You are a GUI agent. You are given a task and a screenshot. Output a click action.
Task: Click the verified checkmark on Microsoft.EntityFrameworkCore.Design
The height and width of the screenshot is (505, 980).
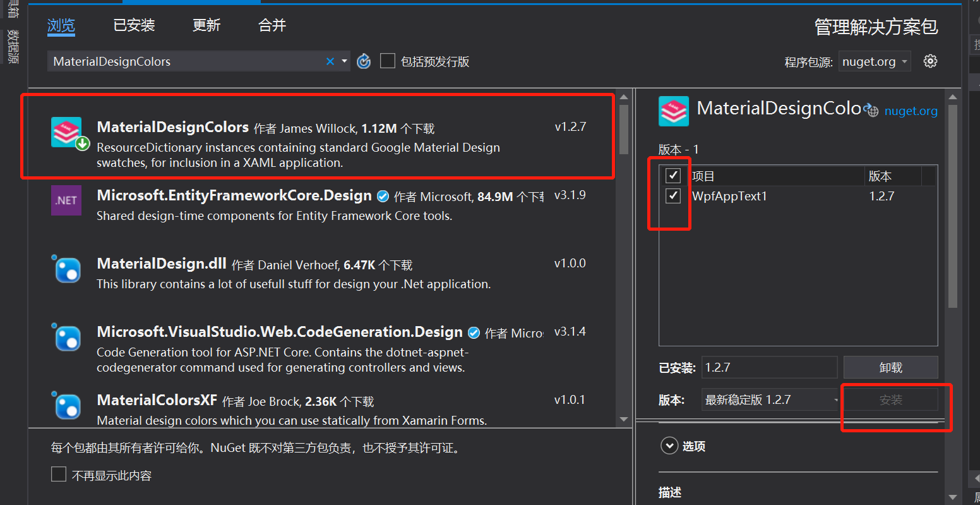point(383,196)
